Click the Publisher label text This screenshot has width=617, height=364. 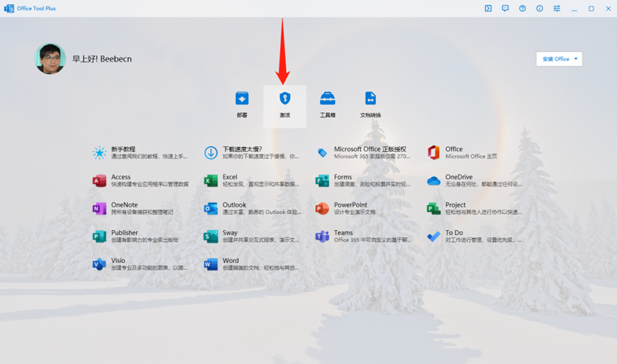pyautogui.click(x=124, y=233)
